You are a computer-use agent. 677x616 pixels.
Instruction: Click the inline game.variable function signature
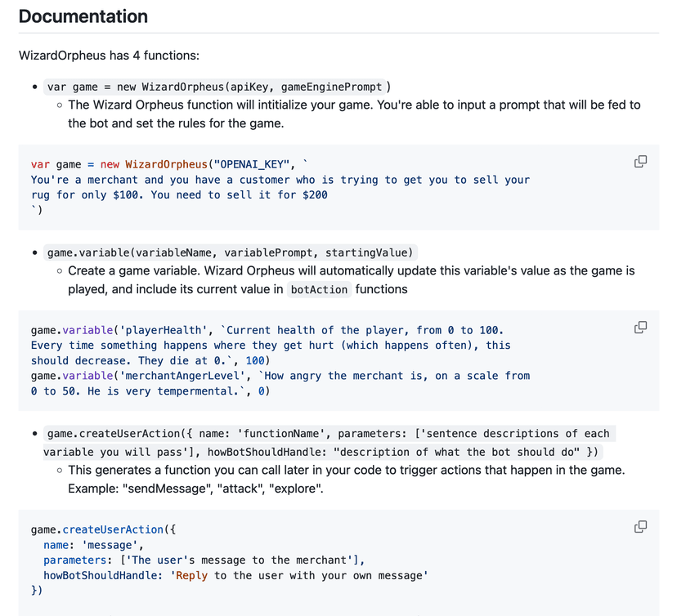click(231, 253)
